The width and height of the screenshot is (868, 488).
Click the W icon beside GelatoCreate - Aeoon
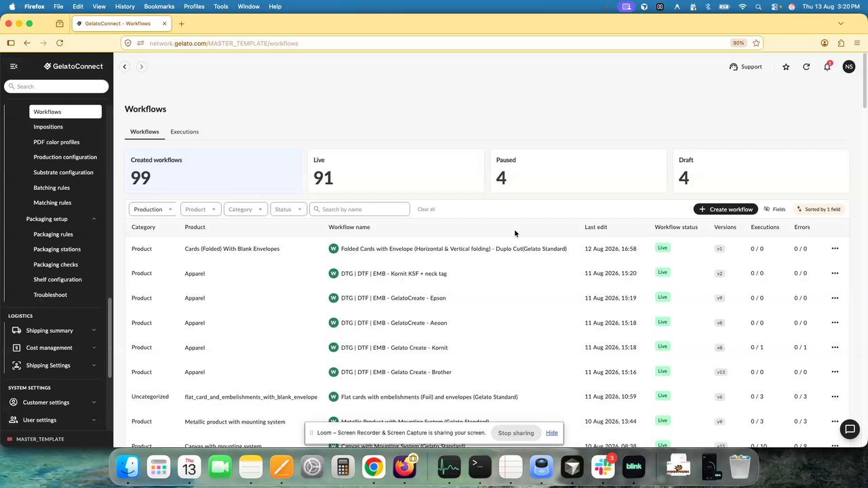click(x=333, y=323)
